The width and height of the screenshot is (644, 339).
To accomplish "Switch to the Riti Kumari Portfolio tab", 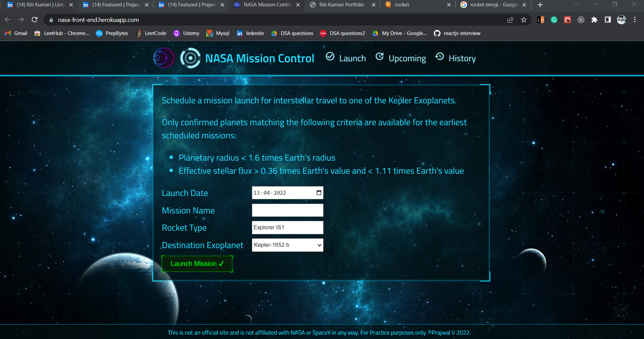I will click(x=343, y=5).
